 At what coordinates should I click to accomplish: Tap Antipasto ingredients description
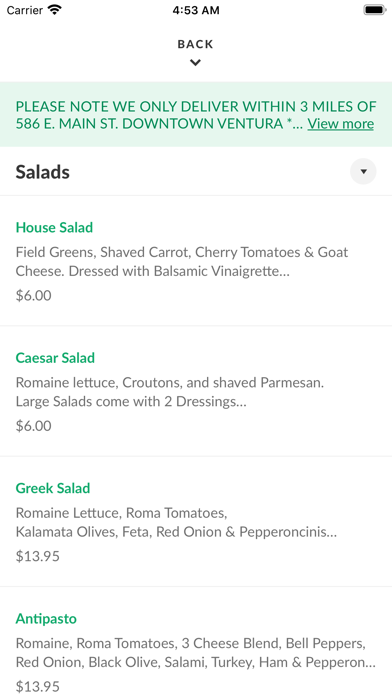tap(196, 652)
